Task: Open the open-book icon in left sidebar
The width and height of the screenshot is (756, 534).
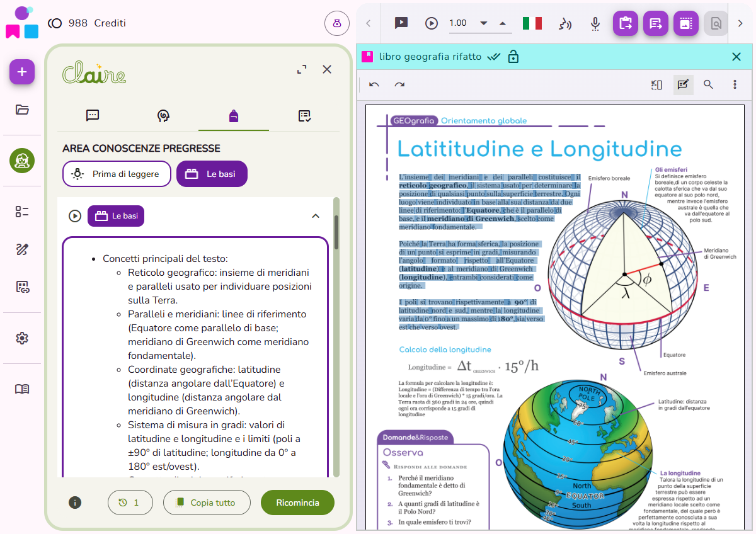Action: coord(22,389)
